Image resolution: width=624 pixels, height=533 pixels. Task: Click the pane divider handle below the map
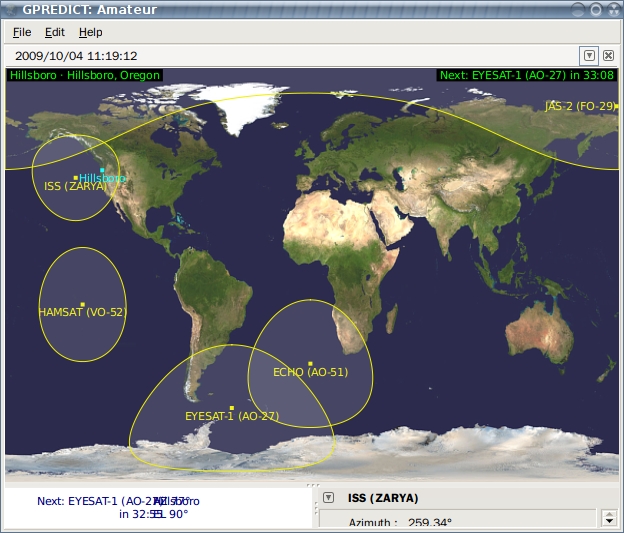(x=312, y=484)
